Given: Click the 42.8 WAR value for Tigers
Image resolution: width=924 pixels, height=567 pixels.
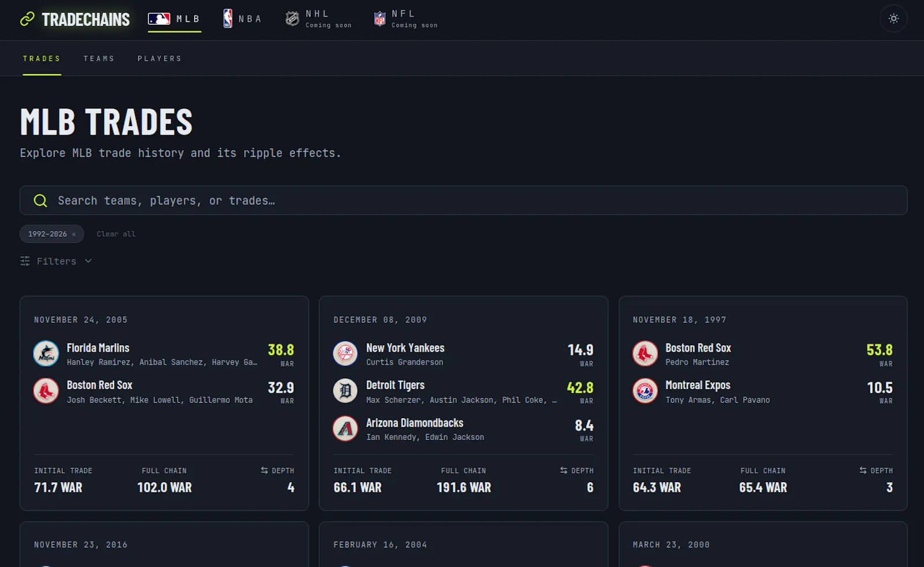Looking at the screenshot, I should pyautogui.click(x=580, y=387).
